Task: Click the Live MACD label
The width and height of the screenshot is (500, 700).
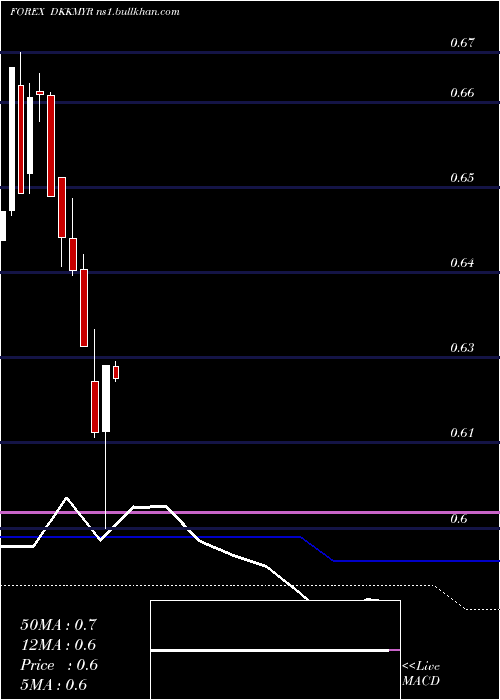Action: (x=421, y=674)
